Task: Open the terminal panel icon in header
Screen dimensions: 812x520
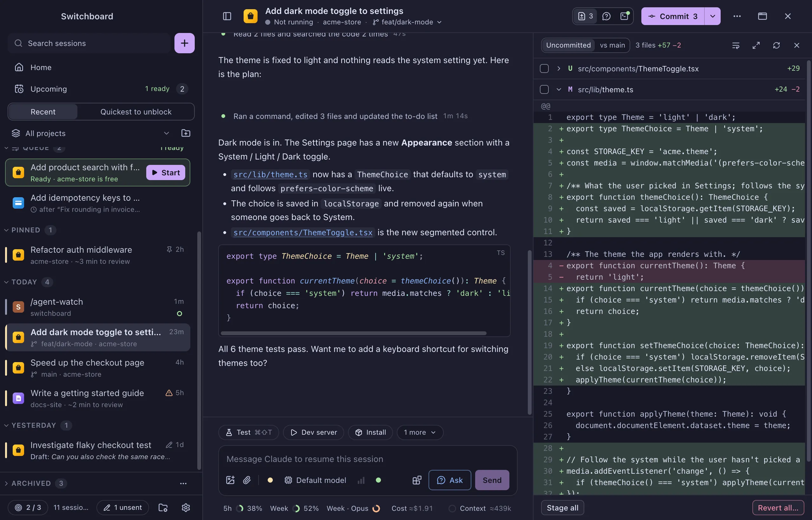Action: click(625, 16)
